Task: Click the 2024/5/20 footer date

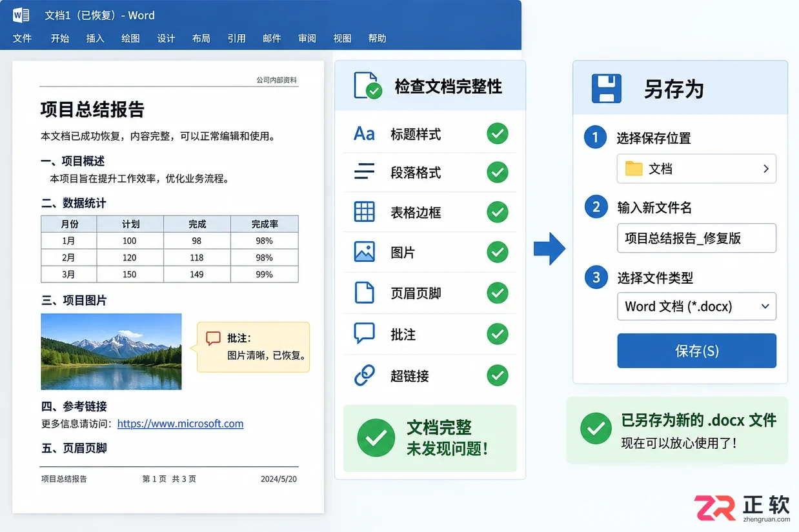Action: click(x=279, y=479)
